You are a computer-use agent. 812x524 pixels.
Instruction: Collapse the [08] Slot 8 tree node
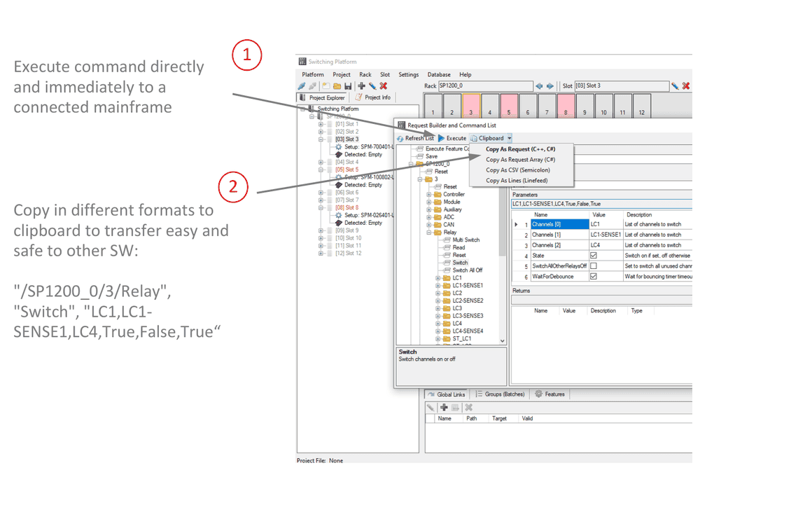tap(321, 208)
